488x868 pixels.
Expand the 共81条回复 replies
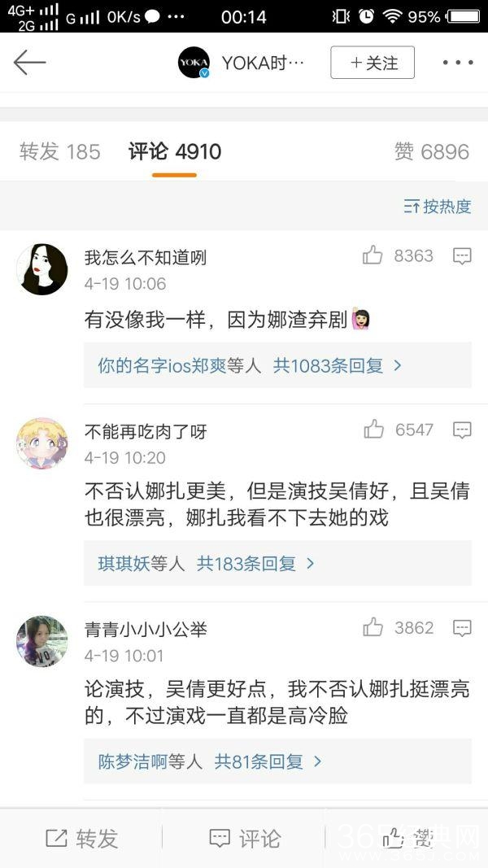click(x=268, y=761)
